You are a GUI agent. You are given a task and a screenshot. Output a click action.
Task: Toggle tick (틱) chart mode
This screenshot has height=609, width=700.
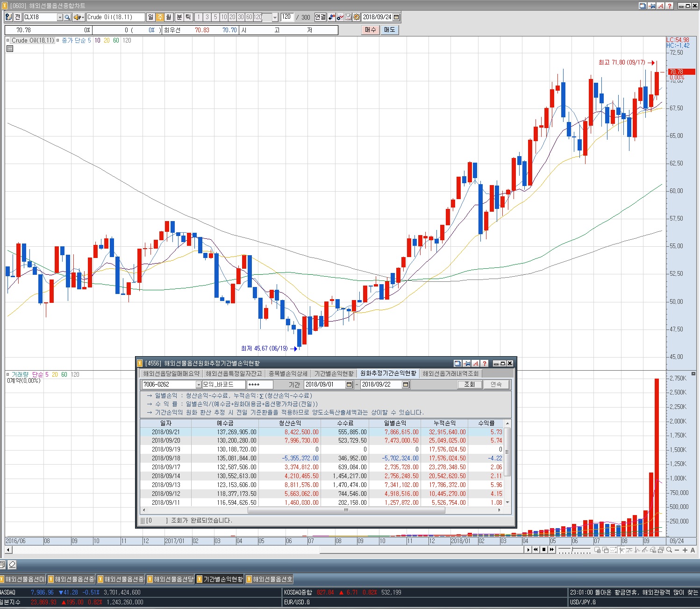(188, 17)
